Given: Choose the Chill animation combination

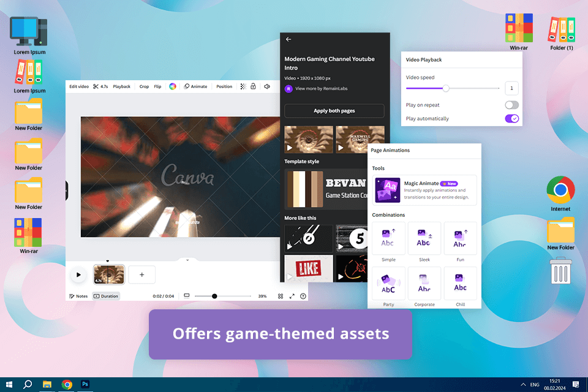Looking at the screenshot, I should [461, 283].
